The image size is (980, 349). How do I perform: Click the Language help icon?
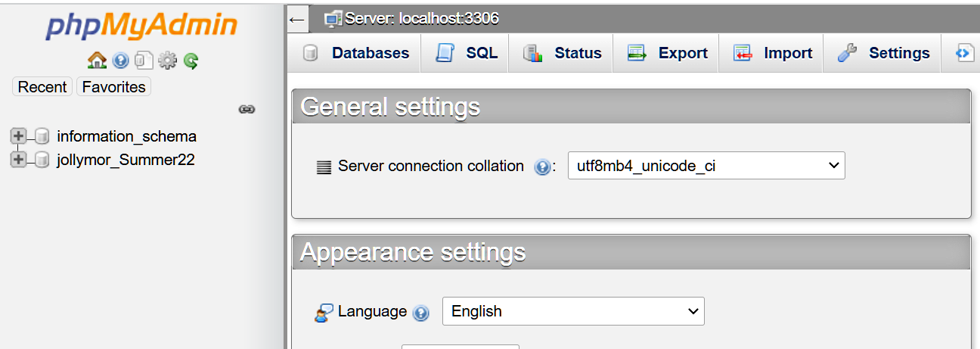coord(421,312)
